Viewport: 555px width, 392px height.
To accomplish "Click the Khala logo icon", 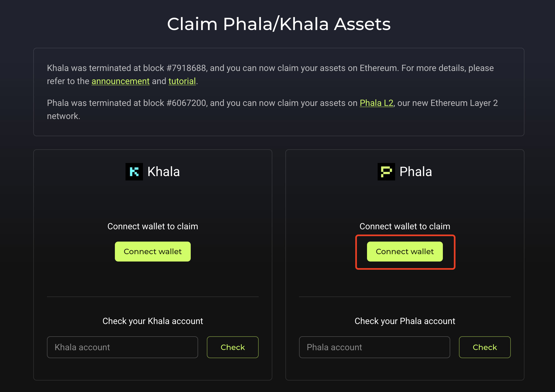I will click(134, 172).
